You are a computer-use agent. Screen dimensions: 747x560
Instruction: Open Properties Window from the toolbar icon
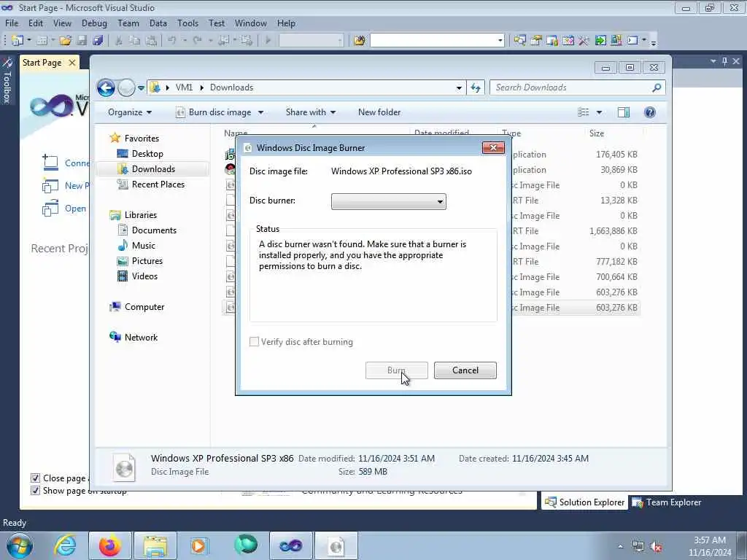tap(536, 41)
